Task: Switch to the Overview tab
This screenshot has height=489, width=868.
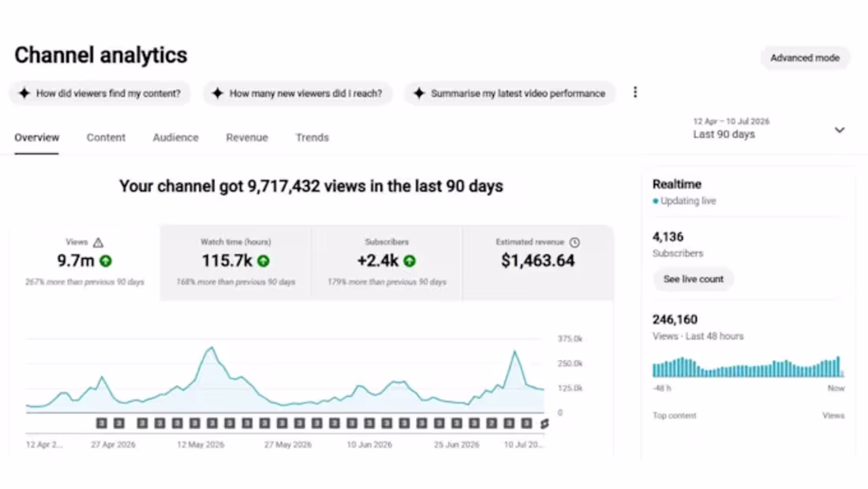Action: [x=36, y=138]
